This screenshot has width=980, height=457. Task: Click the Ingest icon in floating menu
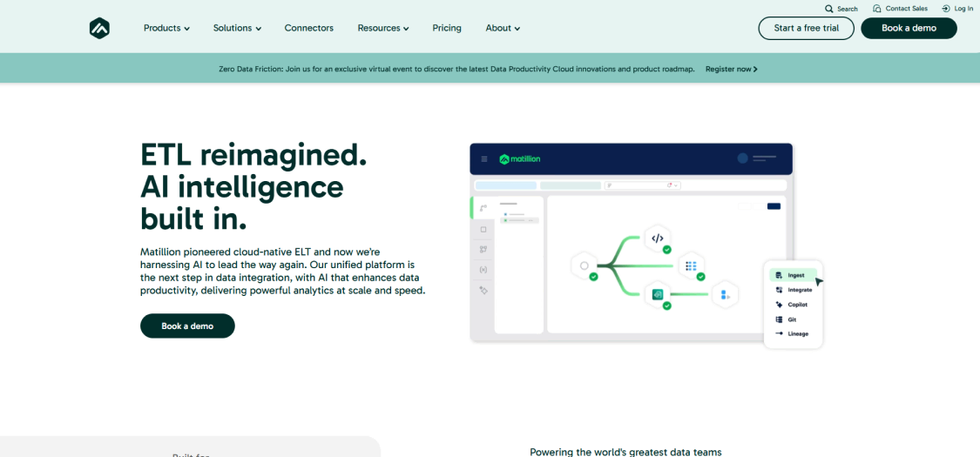(779, 275)
